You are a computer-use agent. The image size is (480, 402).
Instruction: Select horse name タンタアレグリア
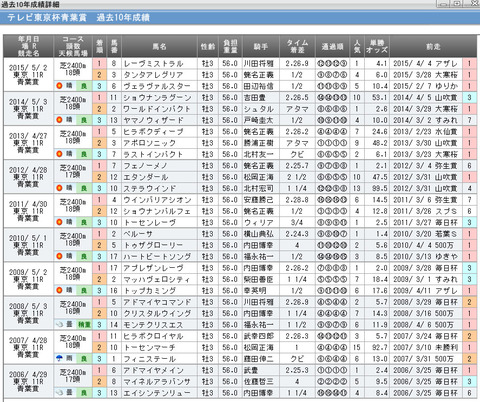click(153, 75)
